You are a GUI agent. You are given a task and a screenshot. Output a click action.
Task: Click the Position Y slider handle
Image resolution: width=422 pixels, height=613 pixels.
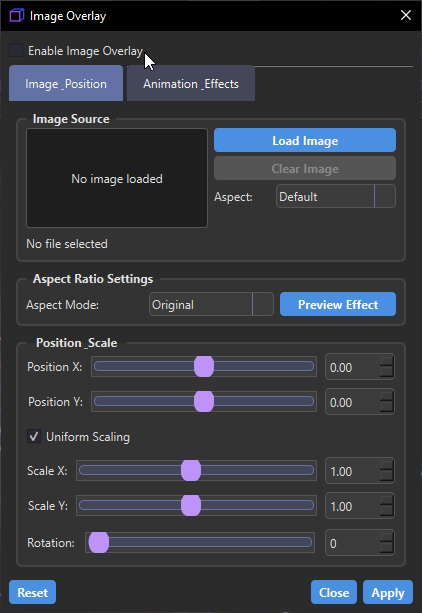204,401
